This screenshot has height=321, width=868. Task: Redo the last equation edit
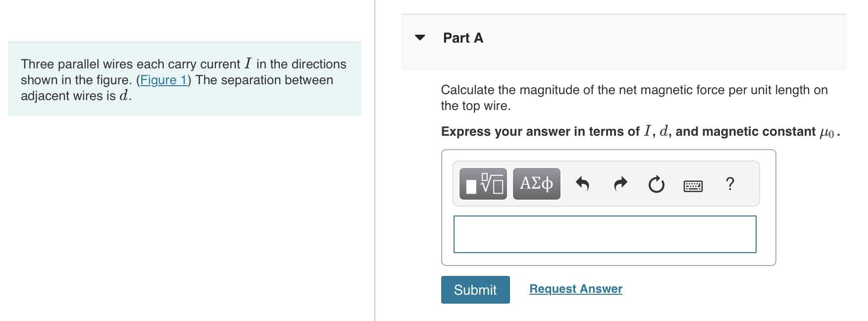pos(619,183)
